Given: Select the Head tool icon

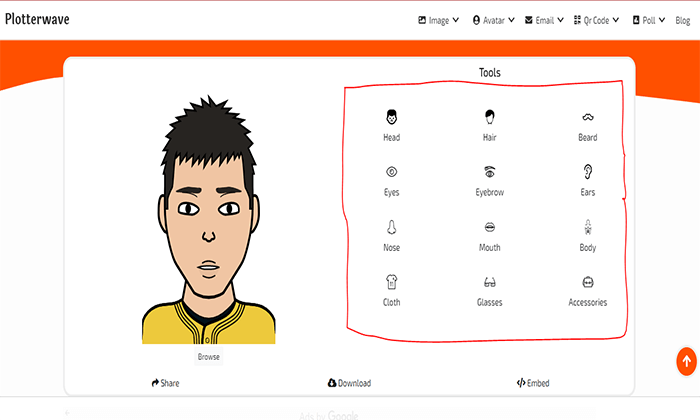Looking at the screenshot, I should tap(392, 117).
